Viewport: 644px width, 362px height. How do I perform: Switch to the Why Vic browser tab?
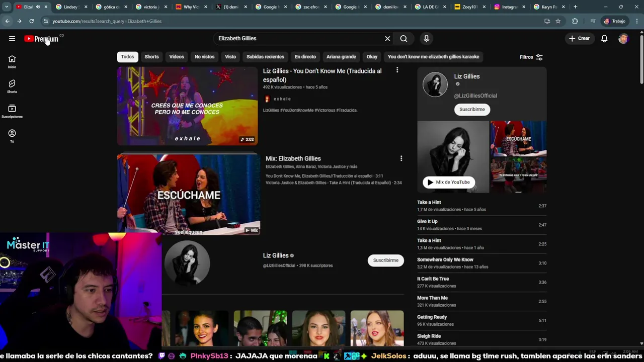(x=191, y=7)
